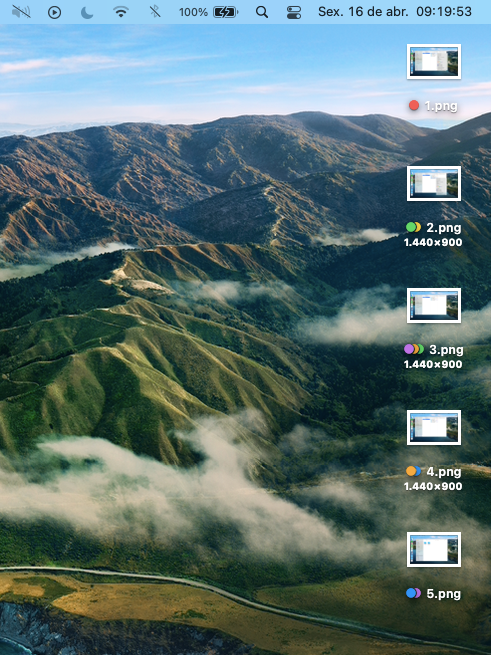491x655 pixels.
Task: Select the 1.png thumbnail on desktop
Action: [434, 61]
